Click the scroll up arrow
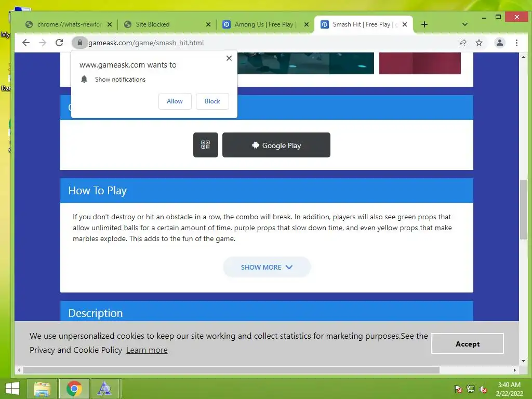The image size is (532, 399). [x=524, y=57]
